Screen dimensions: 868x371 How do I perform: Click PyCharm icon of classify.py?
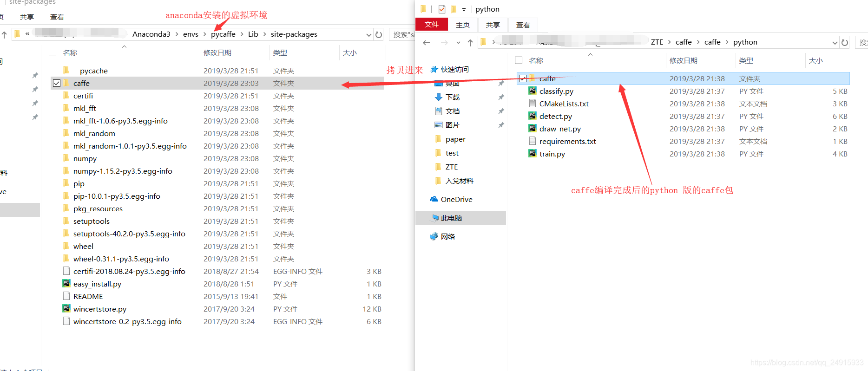click(533, 91)
